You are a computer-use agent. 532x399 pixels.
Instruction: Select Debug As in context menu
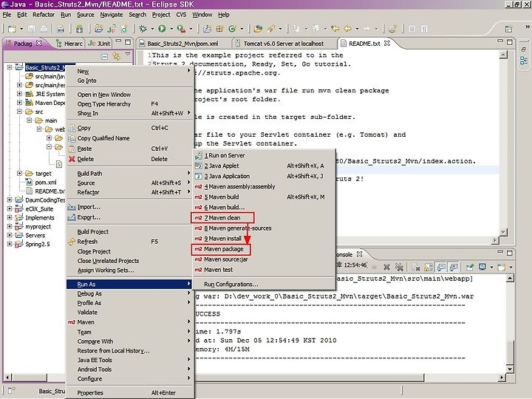coord(129,293)
